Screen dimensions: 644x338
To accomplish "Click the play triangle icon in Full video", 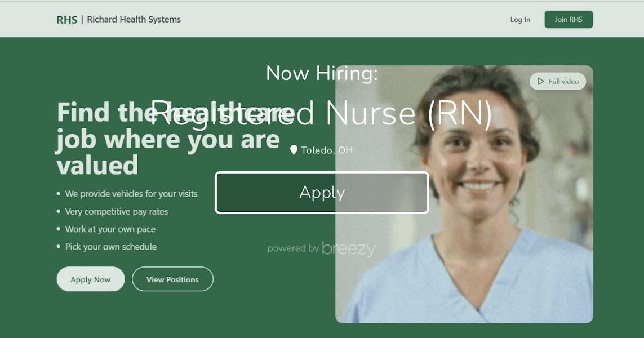I will click(x=540, y=81).
